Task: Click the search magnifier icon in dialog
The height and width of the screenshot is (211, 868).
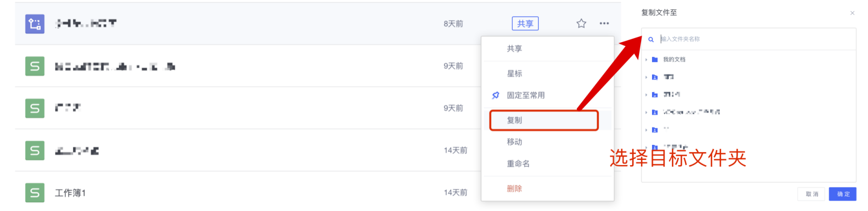Action: click(x=651, y=40)
